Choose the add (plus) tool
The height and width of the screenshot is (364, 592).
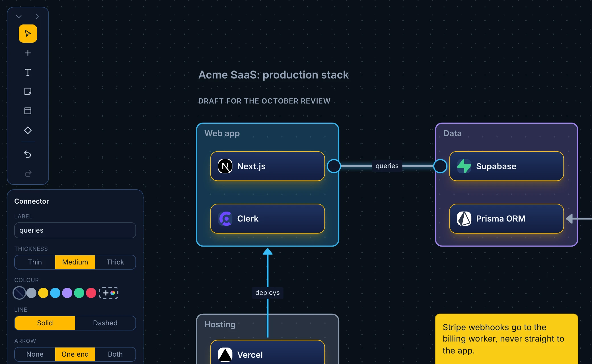pyautogui.click(x=28, y=53)
